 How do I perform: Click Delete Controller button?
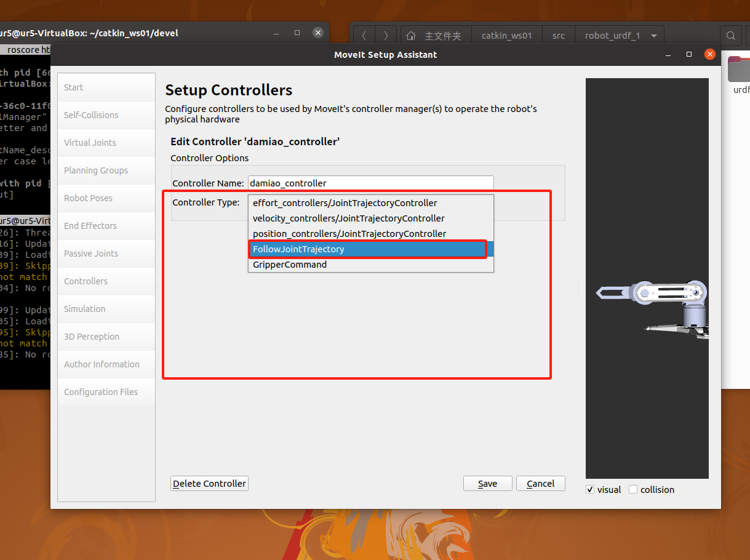coord(209,484)
